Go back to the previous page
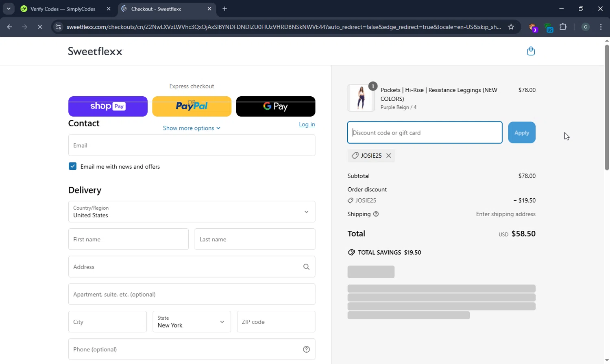The width and height of the screenshot is (610, 364). (10, 27)
